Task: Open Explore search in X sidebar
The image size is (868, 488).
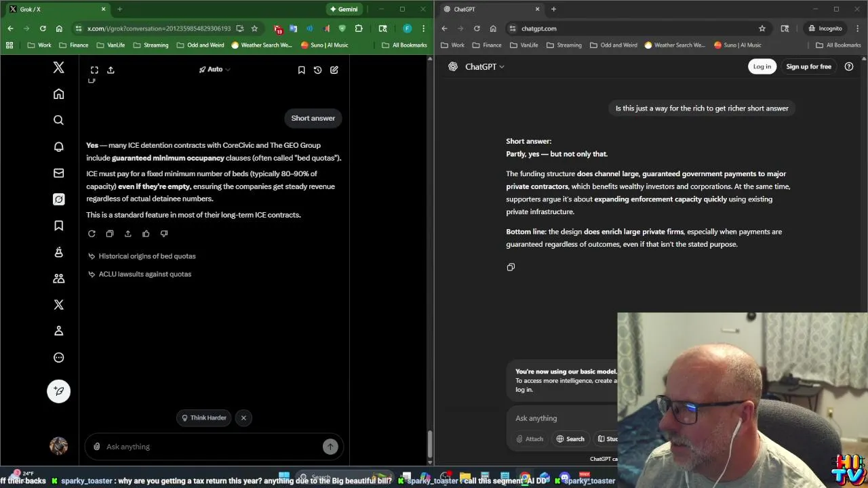Action: [58, 120]
